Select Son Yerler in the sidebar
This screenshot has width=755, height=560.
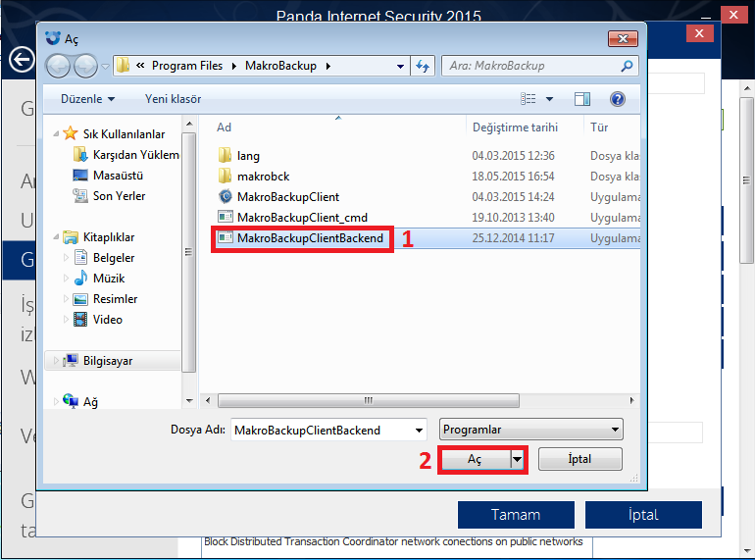pyautogui.click(x=119, y=196)
